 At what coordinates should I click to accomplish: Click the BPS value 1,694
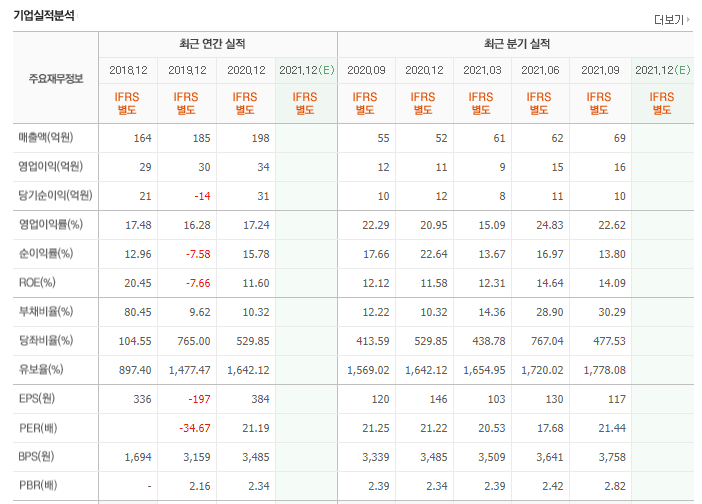138,457
